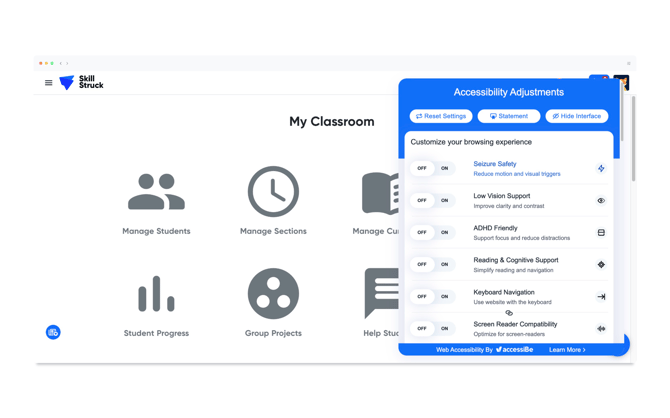
Task: Click the Manage Sections label
Action: click(273, 231)
